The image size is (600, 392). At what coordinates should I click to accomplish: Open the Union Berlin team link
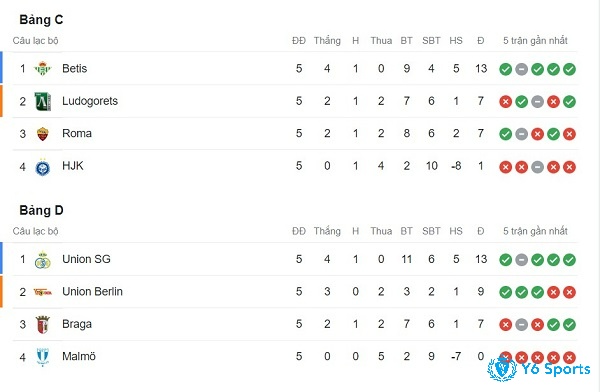(92, 292)
